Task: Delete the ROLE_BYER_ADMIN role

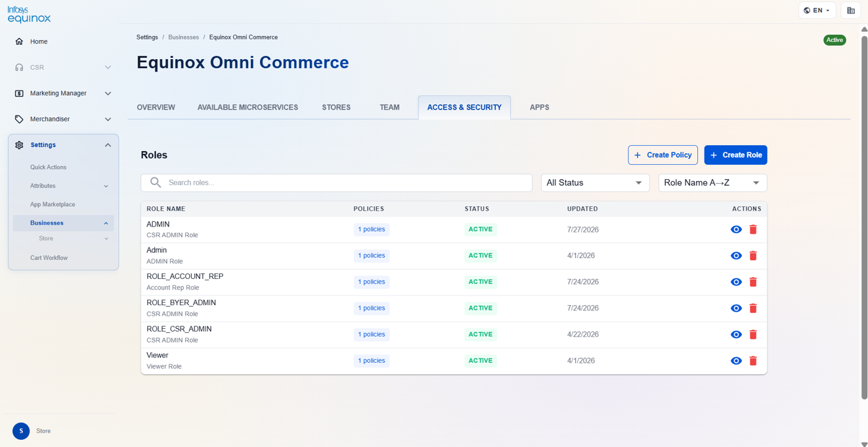Action: click(x=753, y=309)
